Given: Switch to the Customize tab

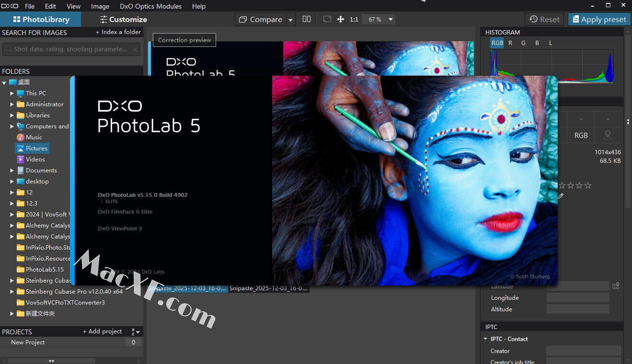Looking at the screenshot, I should 123,20.
